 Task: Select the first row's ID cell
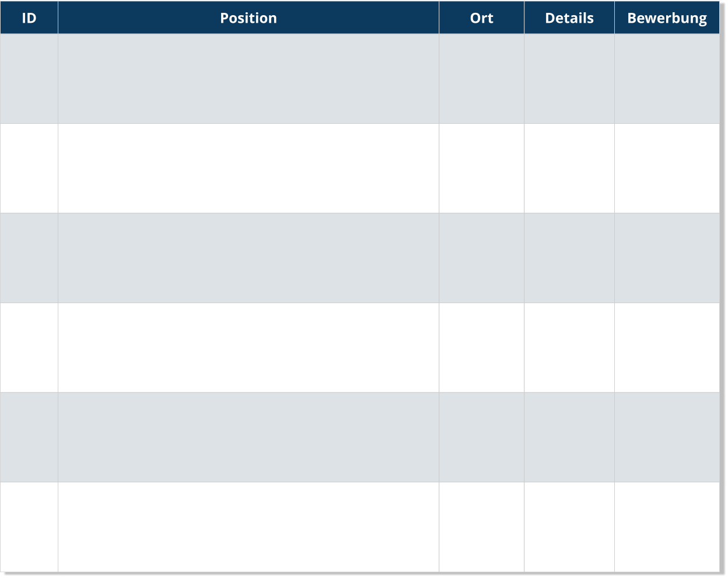29,79
